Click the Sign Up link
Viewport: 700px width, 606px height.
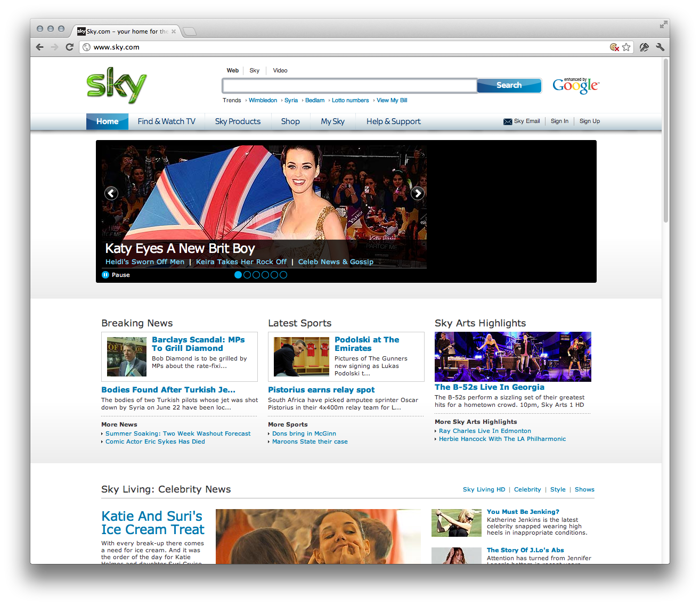590,121
